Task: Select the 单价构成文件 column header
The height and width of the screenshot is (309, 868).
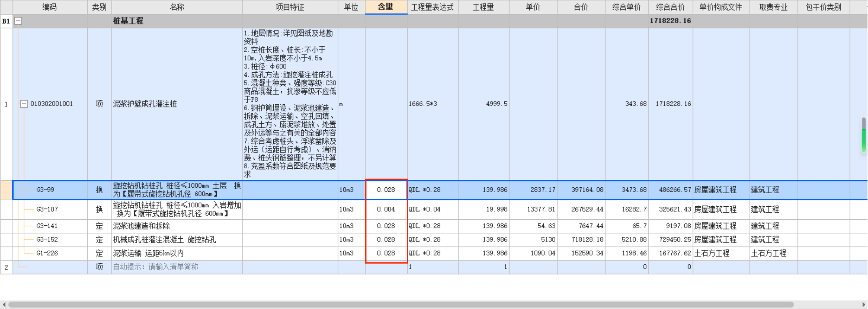Action: (x=721, y=7)
